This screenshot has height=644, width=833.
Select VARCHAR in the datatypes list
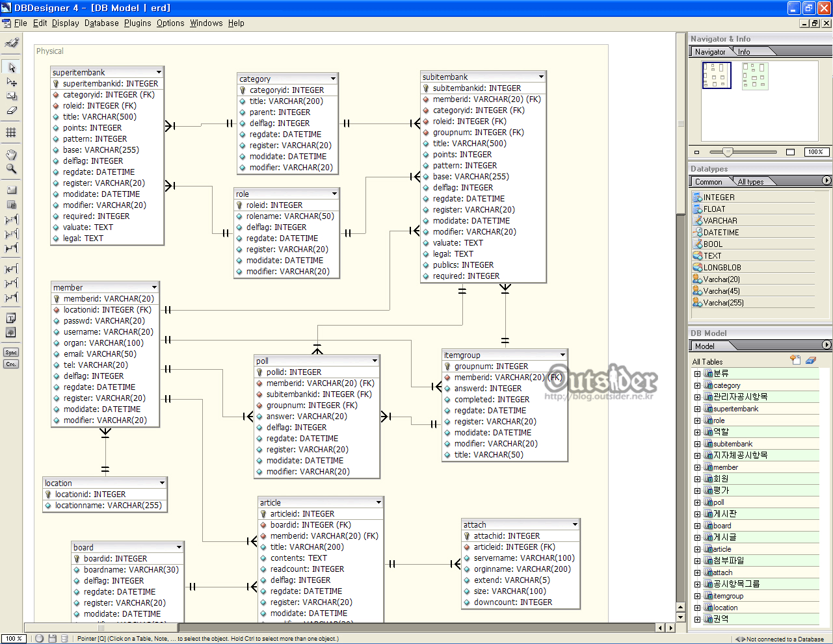720,221
